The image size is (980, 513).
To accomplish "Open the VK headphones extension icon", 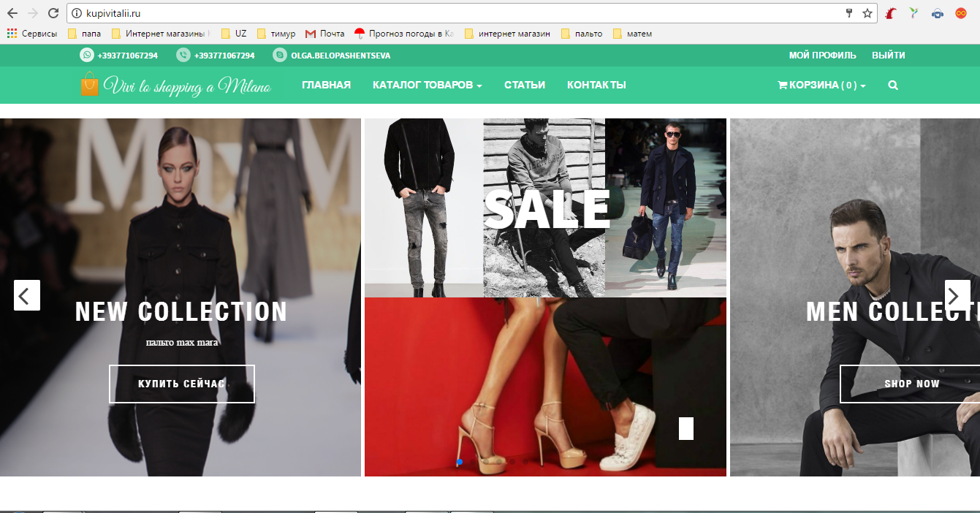I will point(937,13).
